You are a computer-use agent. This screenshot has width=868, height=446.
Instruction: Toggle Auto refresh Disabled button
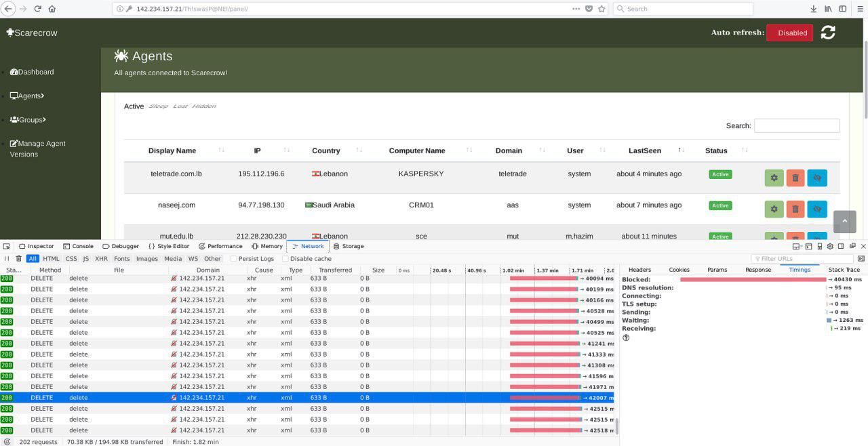coord(789,33)
